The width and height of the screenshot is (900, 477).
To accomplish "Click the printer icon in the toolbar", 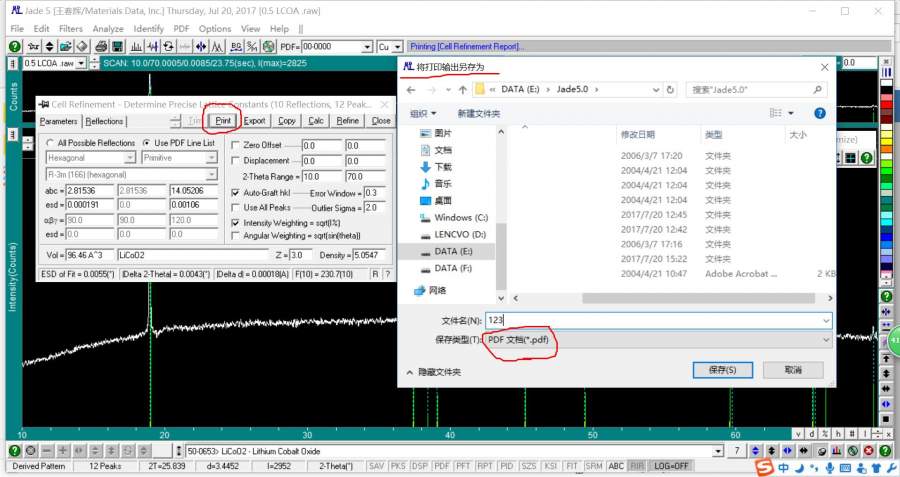I will [x=102, y=46].
